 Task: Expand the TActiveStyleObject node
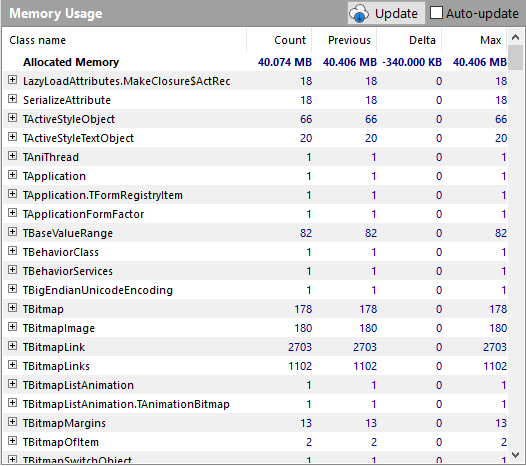[12, 118]
